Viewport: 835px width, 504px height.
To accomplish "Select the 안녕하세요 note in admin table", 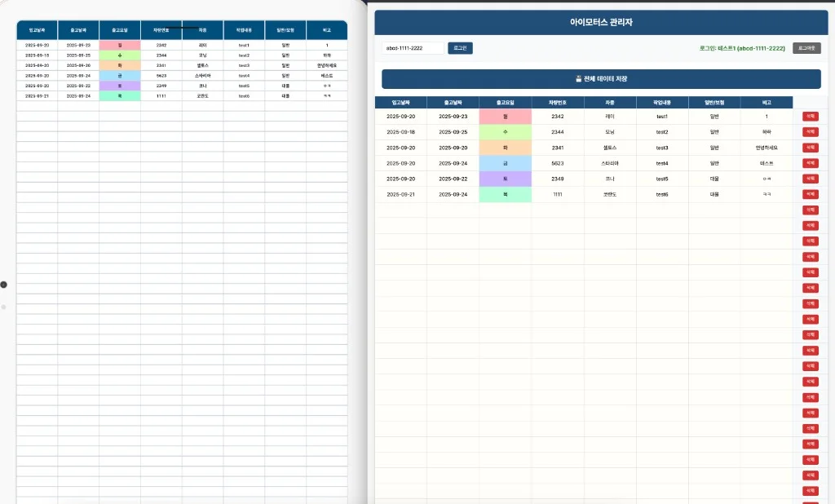I will 767,148.
